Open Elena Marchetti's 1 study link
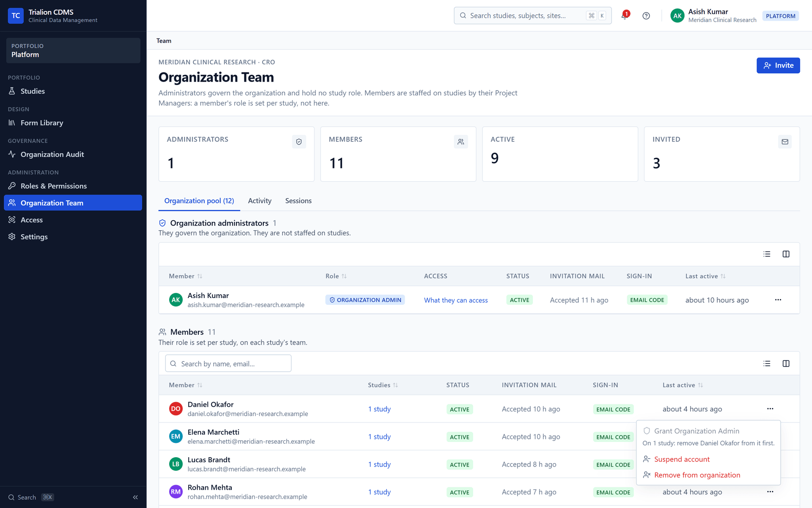This screenshot has height=508, width=812. 379,436
